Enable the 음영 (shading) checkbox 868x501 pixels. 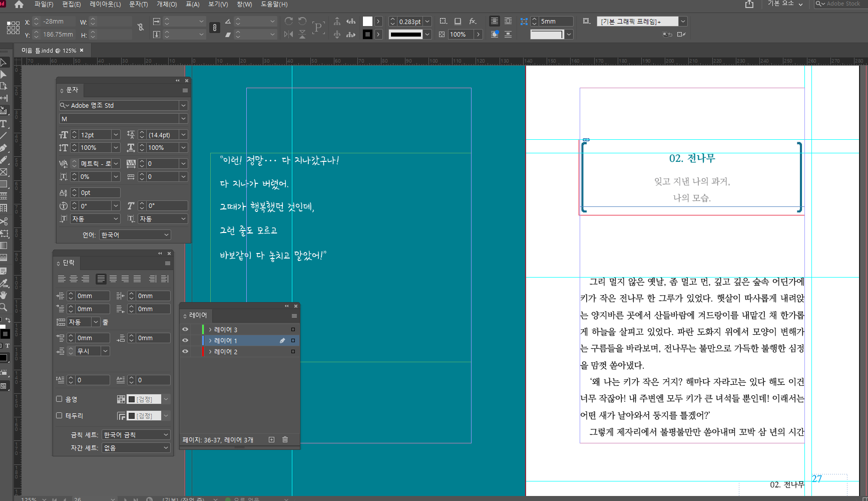pyautogui.click(x=59, y=399)
